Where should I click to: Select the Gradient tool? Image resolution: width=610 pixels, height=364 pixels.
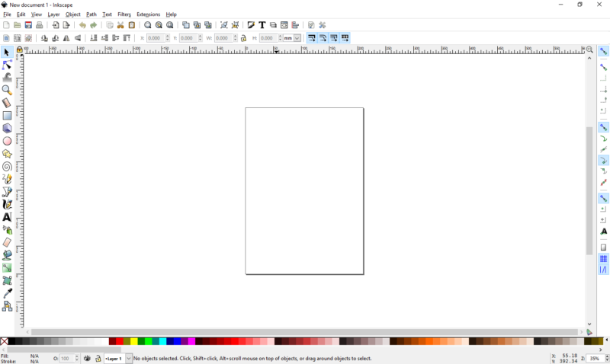7,268
